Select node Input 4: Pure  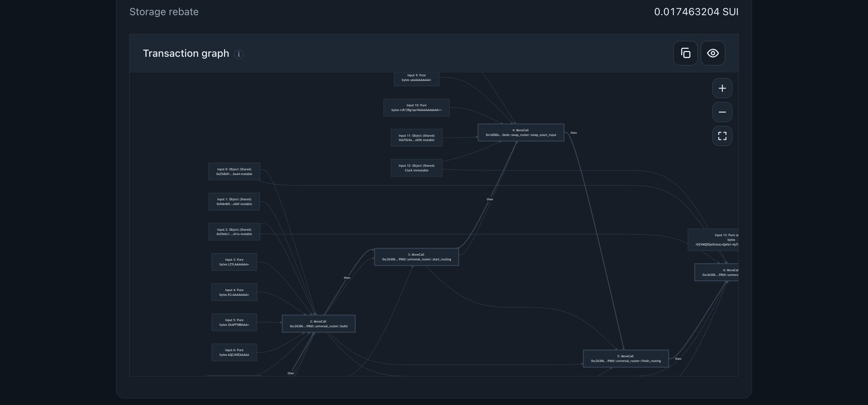tap(234, 292)
